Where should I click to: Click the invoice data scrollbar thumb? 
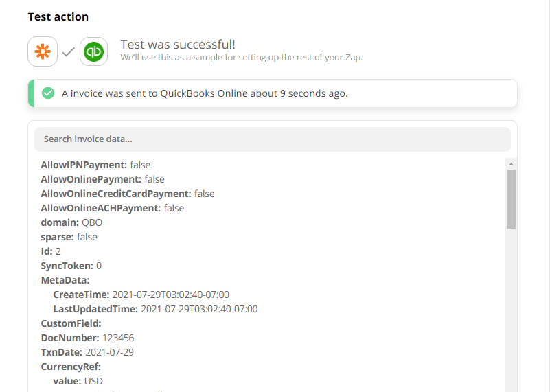click(x=511, y=199)
